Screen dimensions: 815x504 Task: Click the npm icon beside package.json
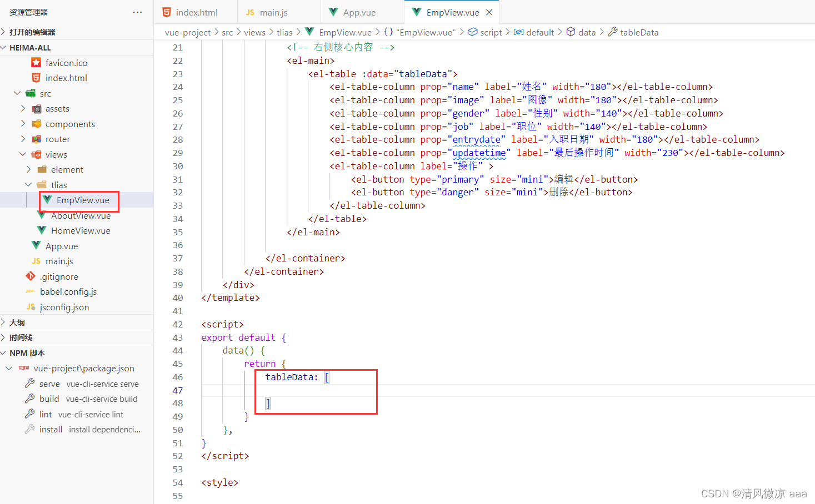pyautogui.click(x=24, y=368)
